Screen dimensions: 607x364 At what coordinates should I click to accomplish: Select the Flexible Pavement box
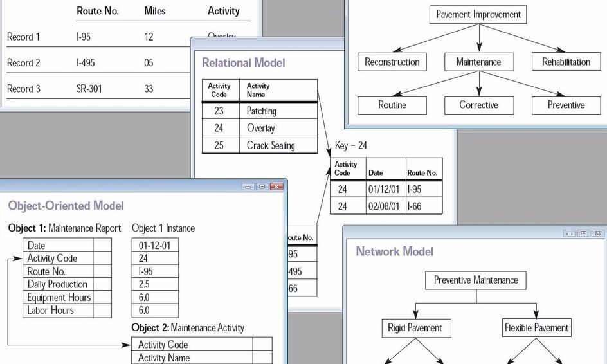click(536, 328)
